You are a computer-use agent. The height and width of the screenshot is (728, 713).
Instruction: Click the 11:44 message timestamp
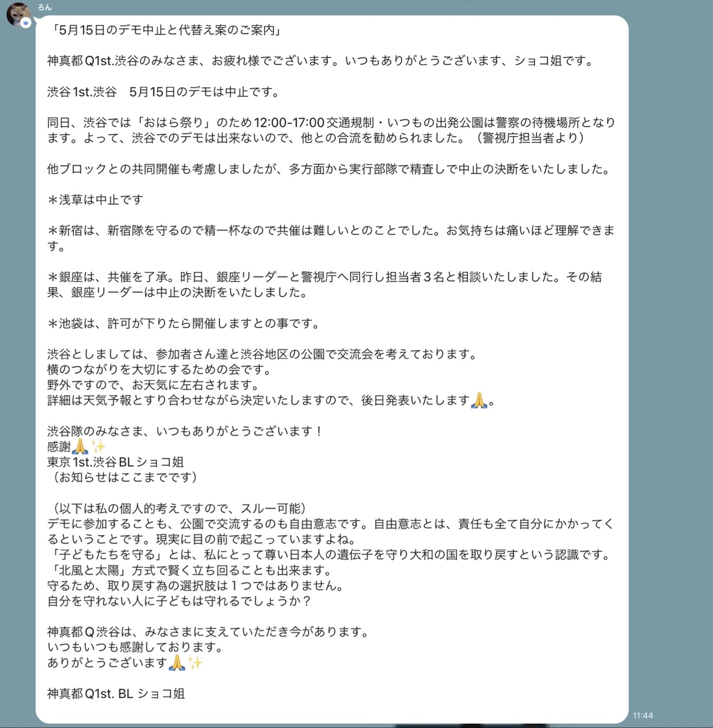[x=643, y=715]
